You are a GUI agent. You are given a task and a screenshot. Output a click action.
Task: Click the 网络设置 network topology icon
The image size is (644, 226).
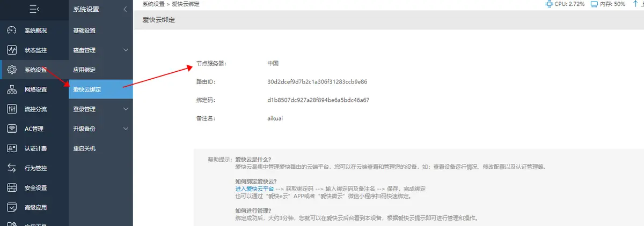[x=12, y=89]
